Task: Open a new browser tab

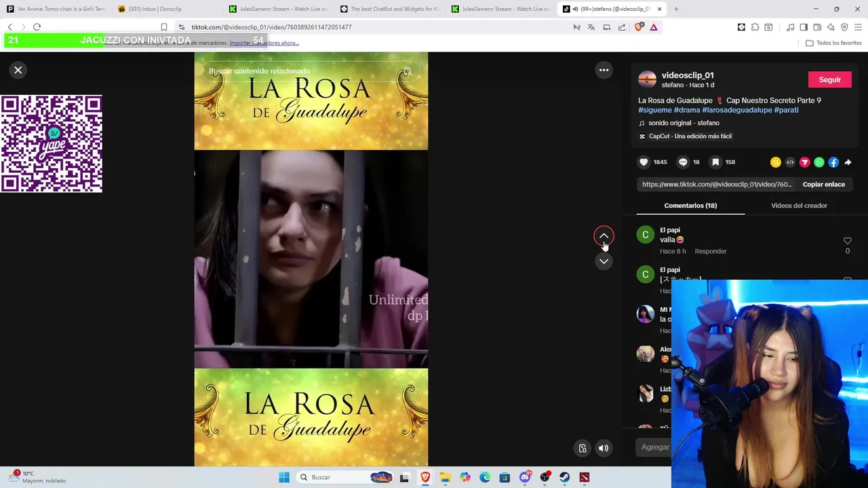Action: point(676,9)
